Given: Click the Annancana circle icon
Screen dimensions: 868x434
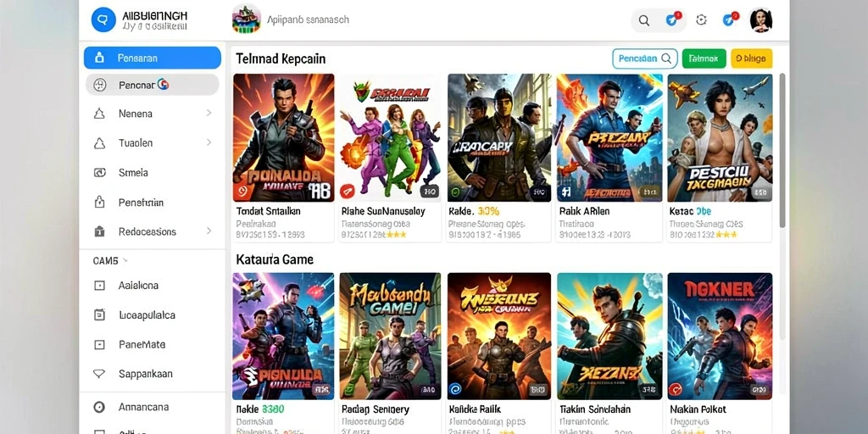Looking at the screenshot, I should pos(99,408).
